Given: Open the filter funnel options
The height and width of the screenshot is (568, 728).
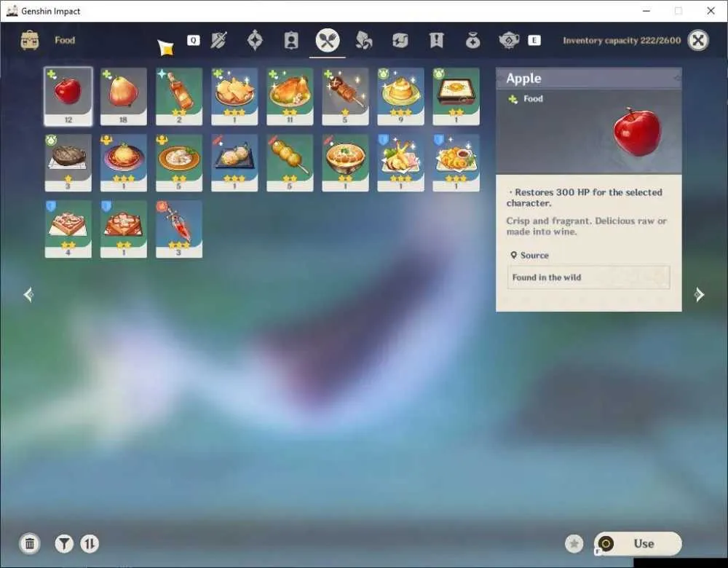Looking at the screenshot, I should [64, 543].
